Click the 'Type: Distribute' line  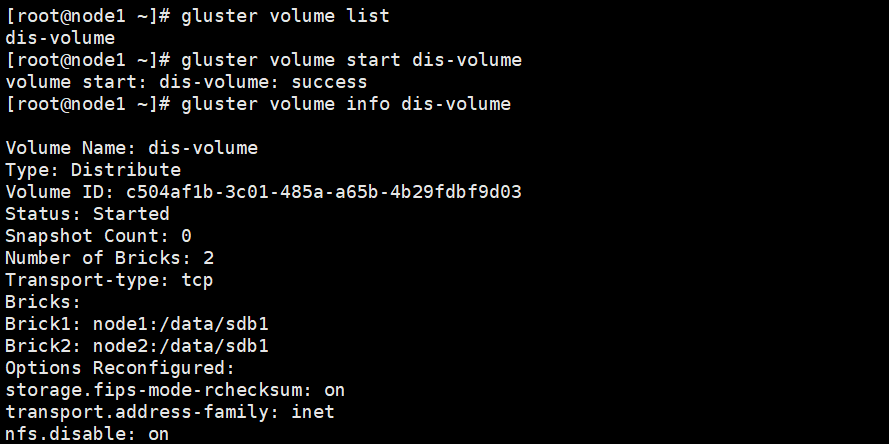point(93,170)
